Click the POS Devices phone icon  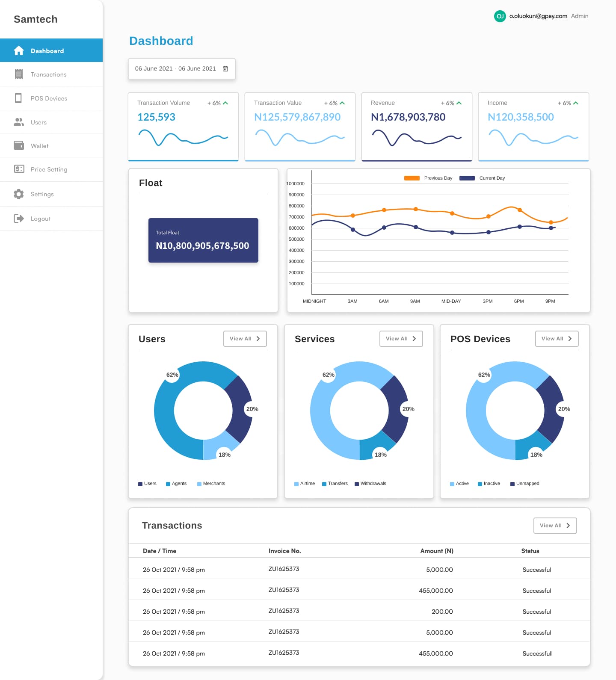(18, 98)
